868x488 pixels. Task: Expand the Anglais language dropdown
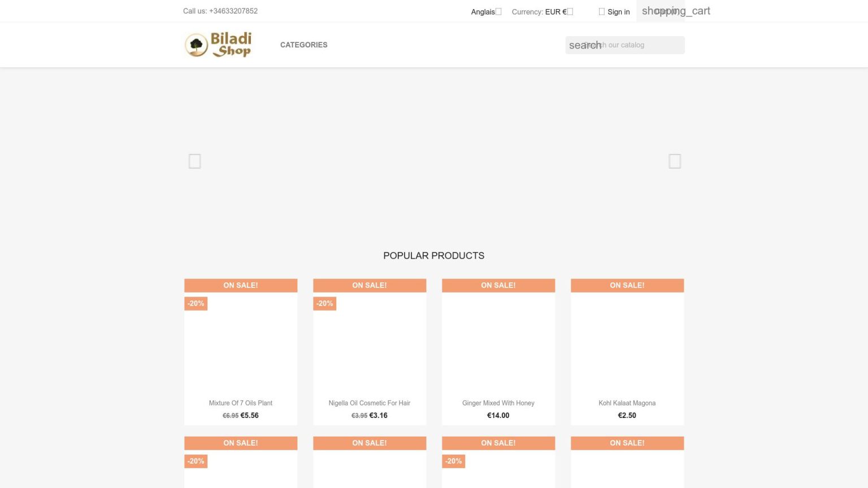[486, 12]
